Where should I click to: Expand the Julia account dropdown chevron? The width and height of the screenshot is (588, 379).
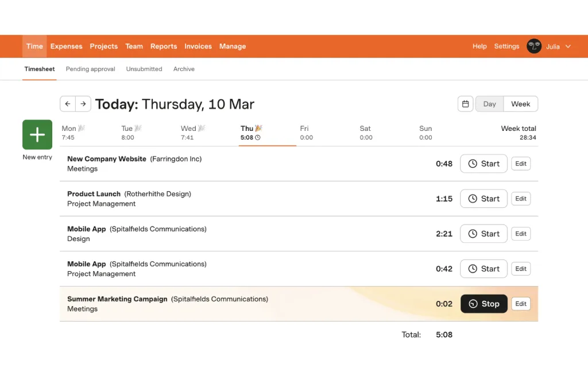(568, 47)
